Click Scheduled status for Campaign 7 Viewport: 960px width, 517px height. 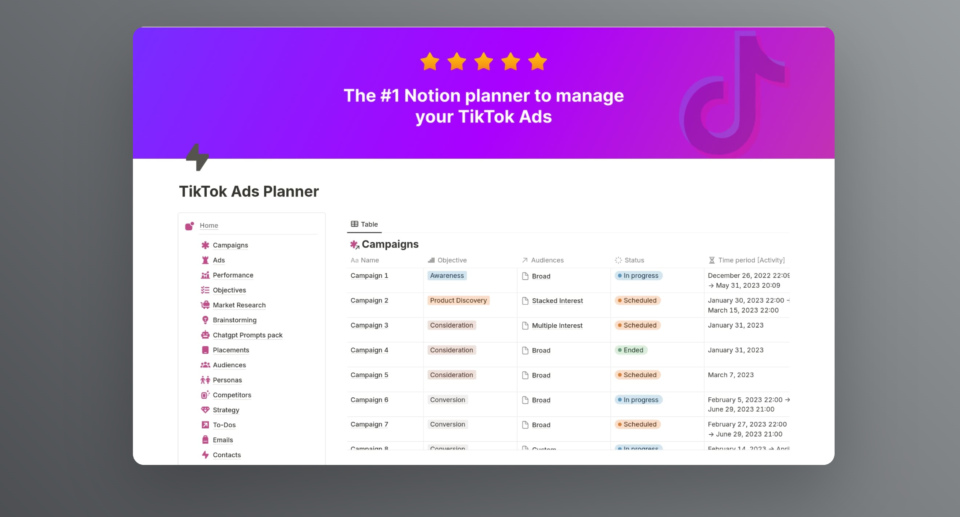[x=637, y=425]
